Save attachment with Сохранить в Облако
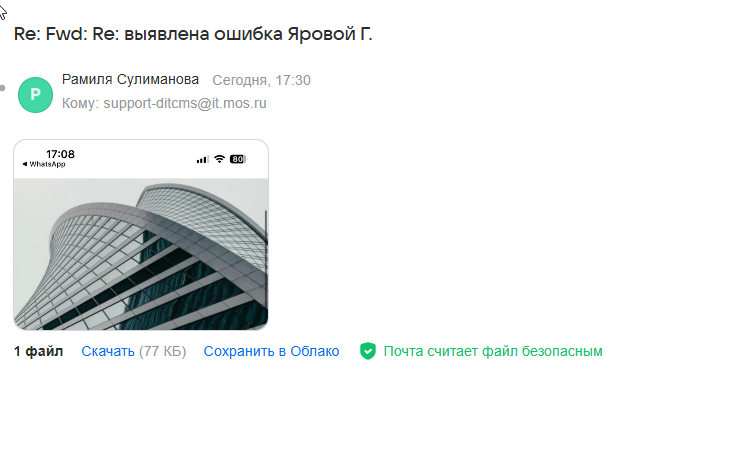Image resolution: width=730 pixels, height=459 pixels. pos(271,351)
